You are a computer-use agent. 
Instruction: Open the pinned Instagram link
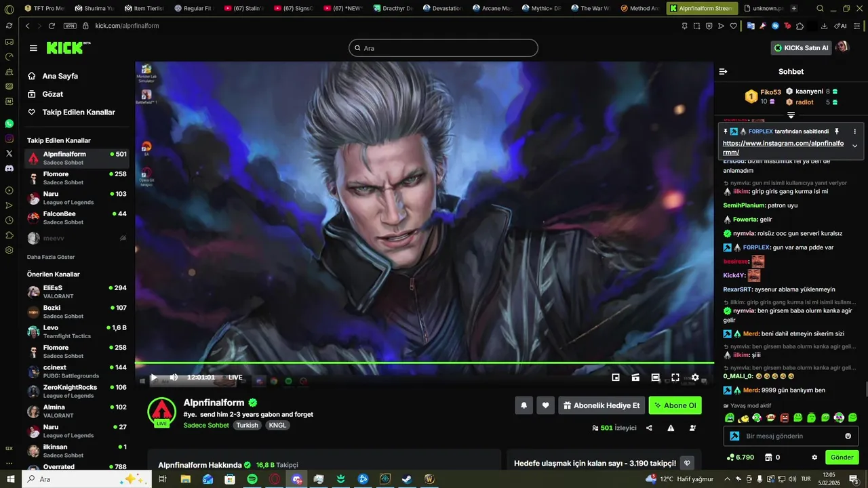(x=783, y=148)
